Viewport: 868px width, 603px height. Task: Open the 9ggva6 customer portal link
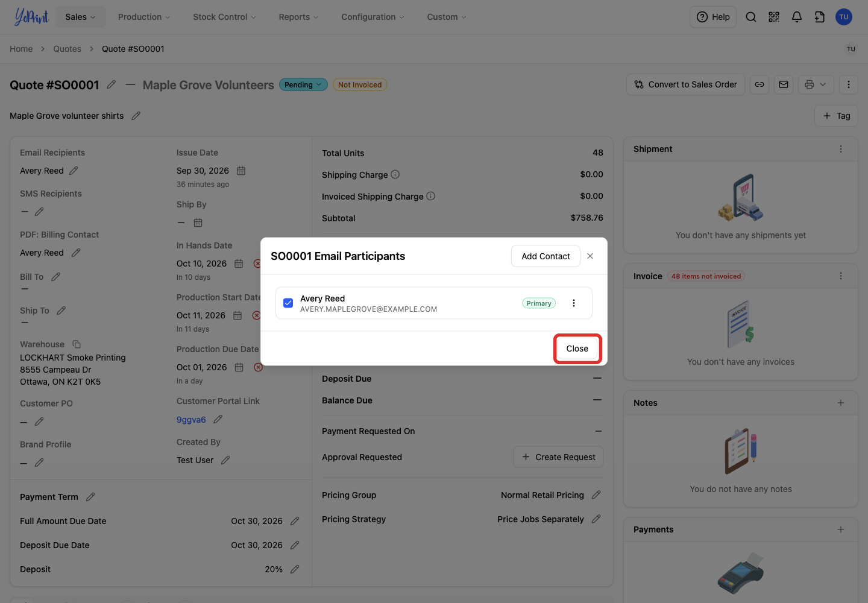[x=191, y=420]
